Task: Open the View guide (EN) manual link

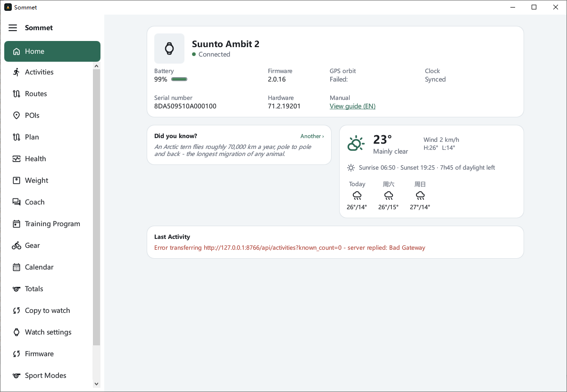Action: [x=352, y=106]
